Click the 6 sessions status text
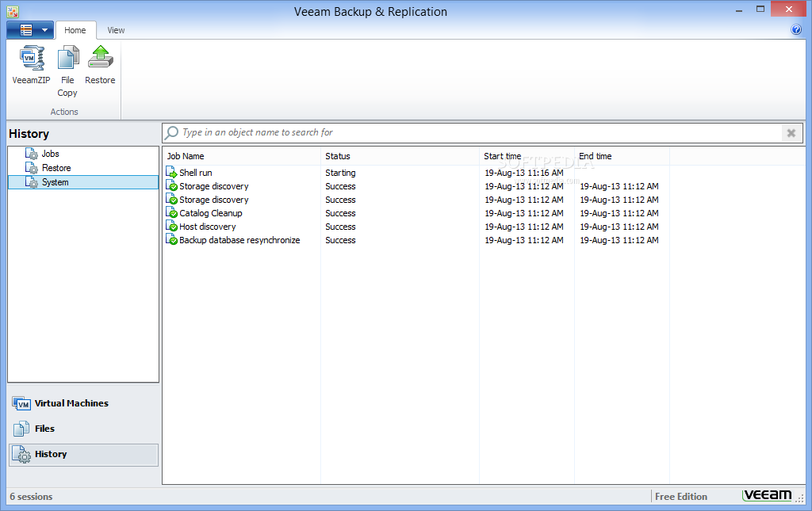 tap(31, 497)
